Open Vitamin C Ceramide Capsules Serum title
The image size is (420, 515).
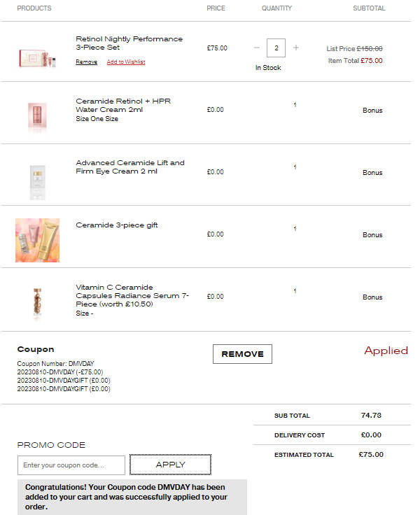(x=132, y=296)
